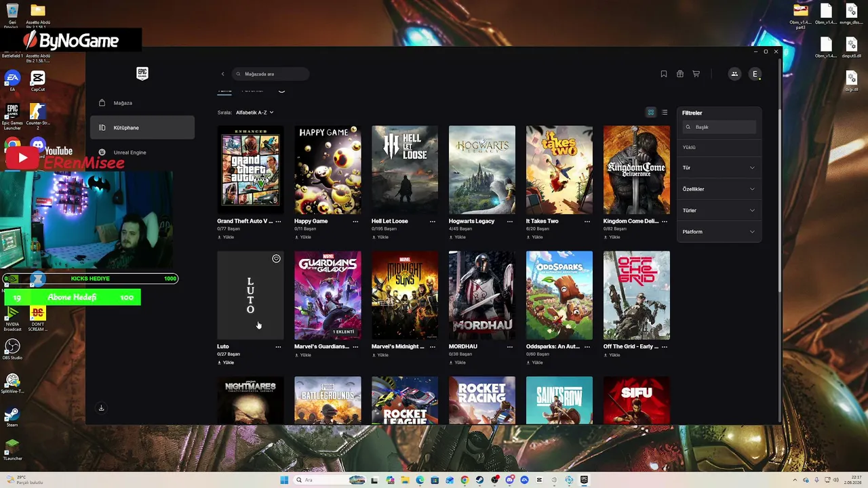Open the three-dot menu for Hogwarts Legacy

click(x=510, y=221)
